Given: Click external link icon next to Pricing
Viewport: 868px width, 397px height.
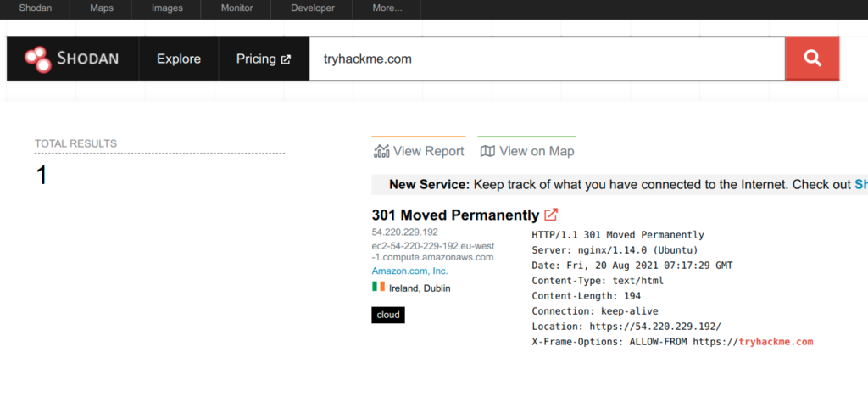Looking at the screenshot, I should (x=286, y=59).
